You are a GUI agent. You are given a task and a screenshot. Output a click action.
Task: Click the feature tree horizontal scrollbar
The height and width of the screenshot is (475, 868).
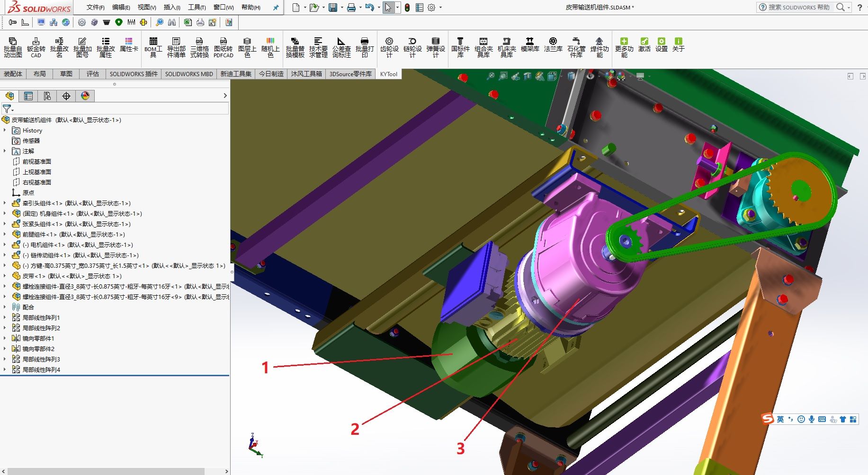106,471
